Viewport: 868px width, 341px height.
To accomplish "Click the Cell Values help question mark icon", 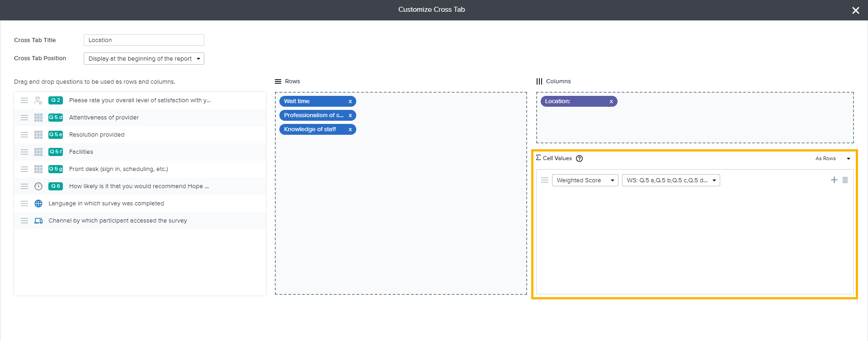I will coord(579,159).
